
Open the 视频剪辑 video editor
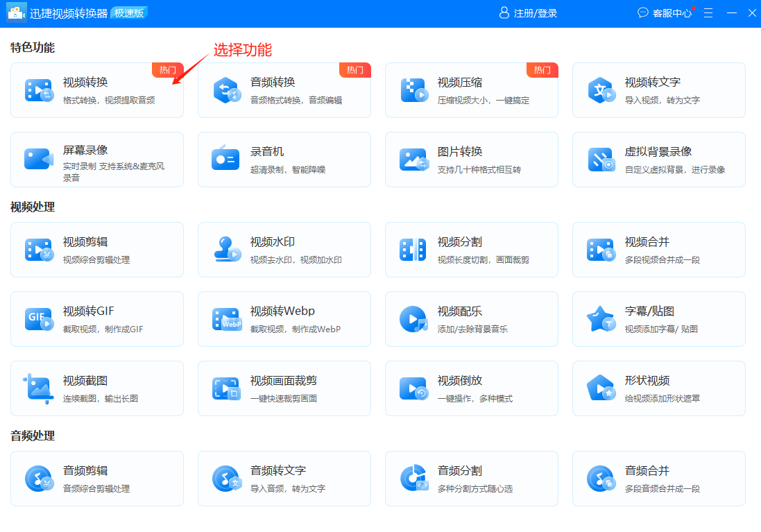coord(97,250)
